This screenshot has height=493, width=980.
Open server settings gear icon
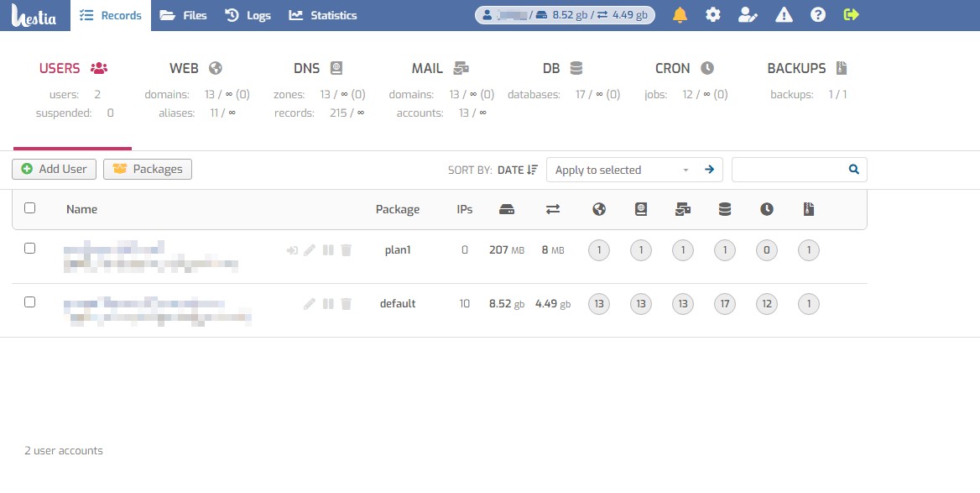tap(712, 15)
